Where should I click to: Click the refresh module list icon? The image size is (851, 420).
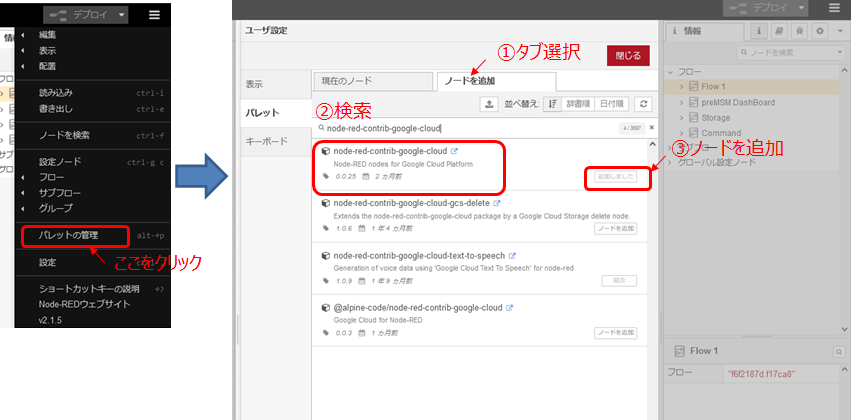pos(644,104)
